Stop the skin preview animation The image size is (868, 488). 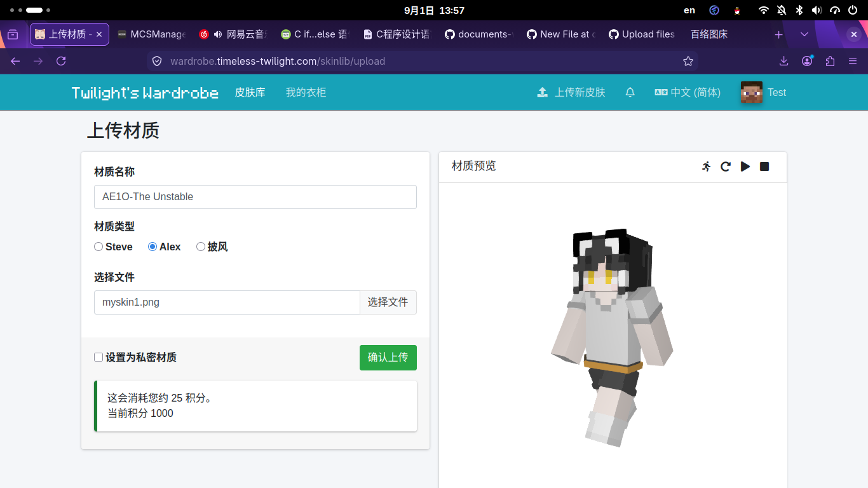764,166
